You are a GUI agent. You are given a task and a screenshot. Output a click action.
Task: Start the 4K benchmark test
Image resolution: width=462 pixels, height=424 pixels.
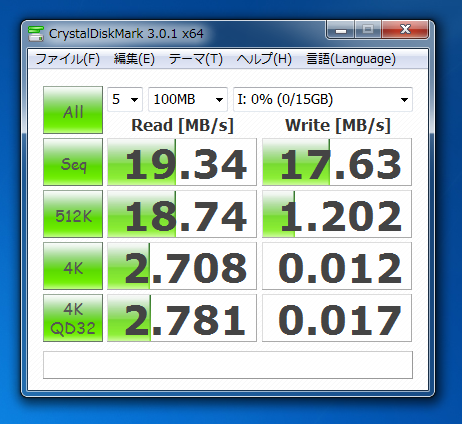[73, 266]
